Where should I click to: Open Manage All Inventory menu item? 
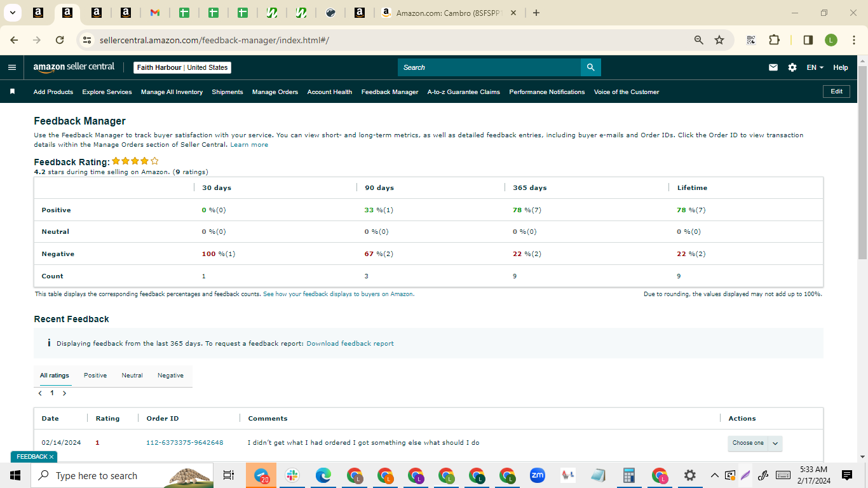pos(172,92)
